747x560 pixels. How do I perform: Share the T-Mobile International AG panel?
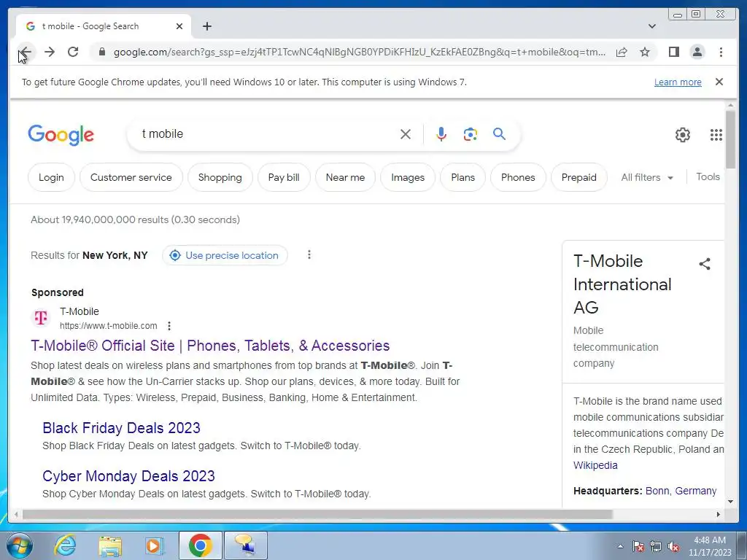705,264
